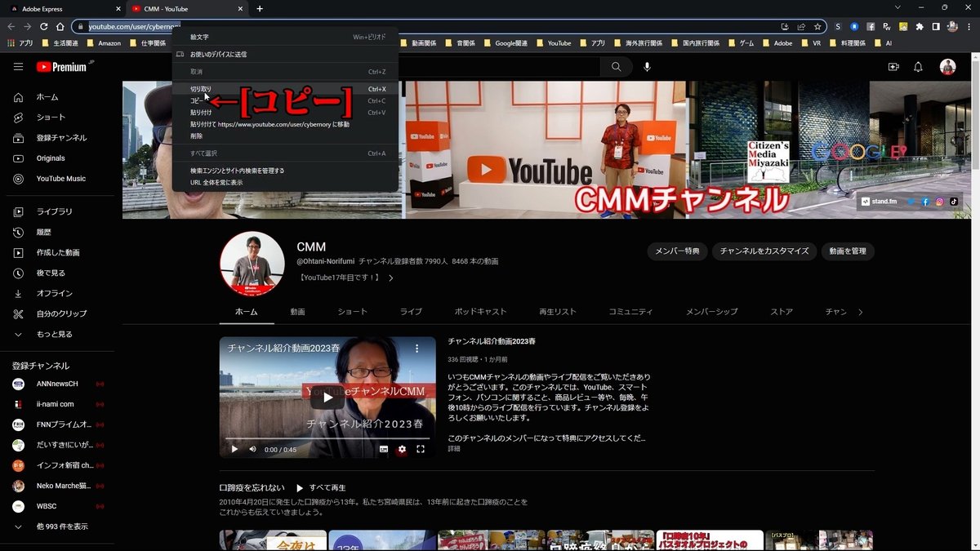Choose 貼り付け in the context menu
Screen dimensions: 980x551
285,113
